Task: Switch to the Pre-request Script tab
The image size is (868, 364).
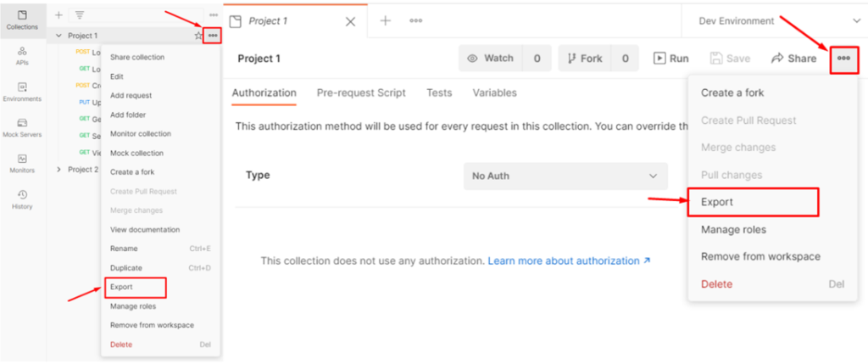Action: pyautogui.click(x=360, y=92)
